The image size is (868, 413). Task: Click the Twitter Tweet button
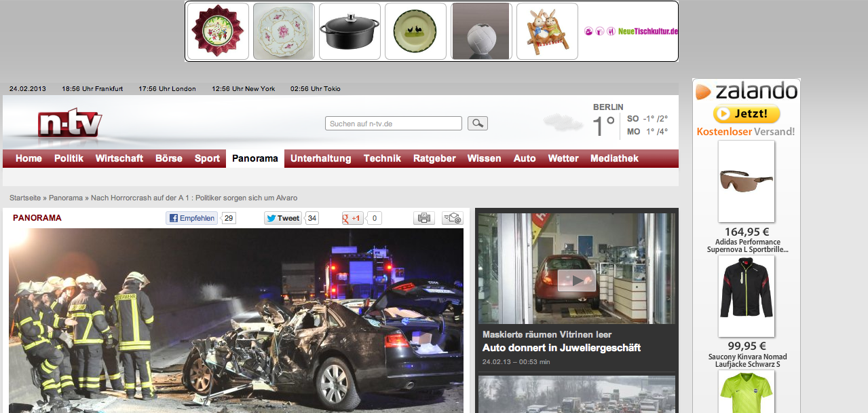click(282, 218)
